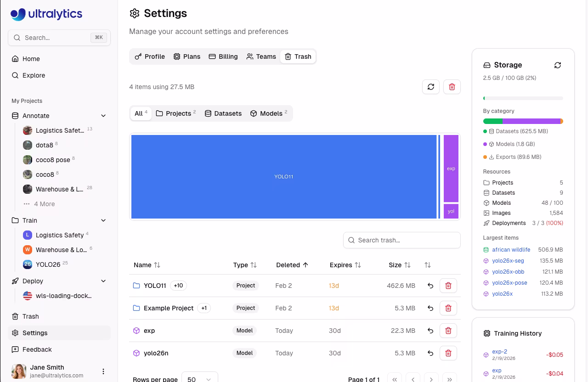The image size is (588, 382).
Task: Restore the exp model
Action: pos(430,331)
